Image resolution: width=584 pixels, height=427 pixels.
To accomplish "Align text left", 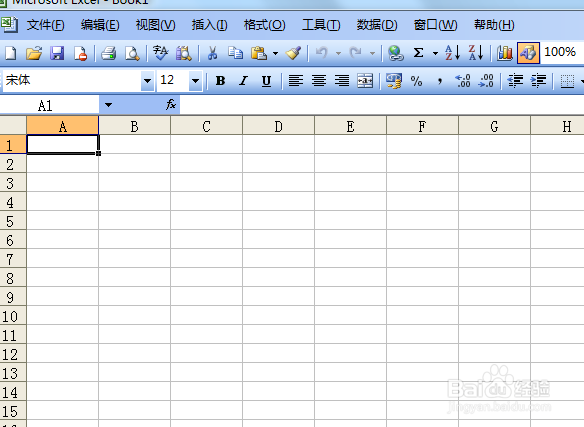I will point(296,80).
